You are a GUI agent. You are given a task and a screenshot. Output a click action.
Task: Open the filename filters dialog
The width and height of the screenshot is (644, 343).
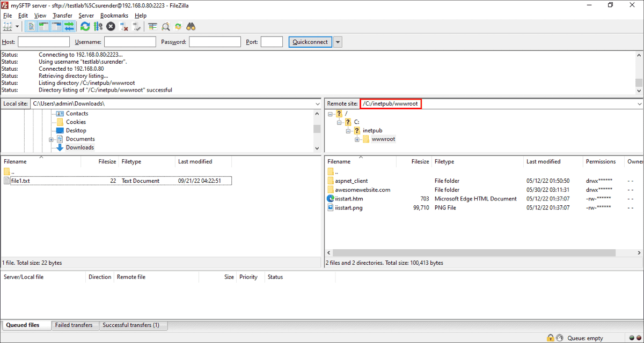166,26
